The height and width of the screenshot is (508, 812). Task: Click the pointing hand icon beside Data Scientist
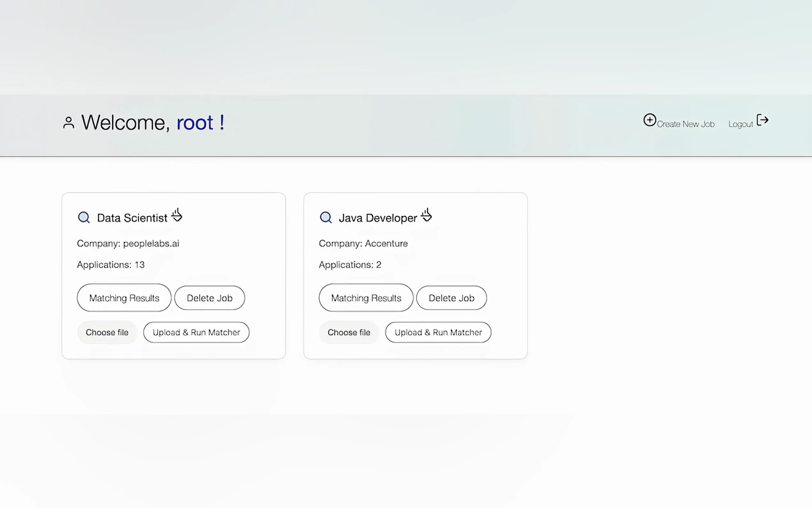[x=176, y=215]
